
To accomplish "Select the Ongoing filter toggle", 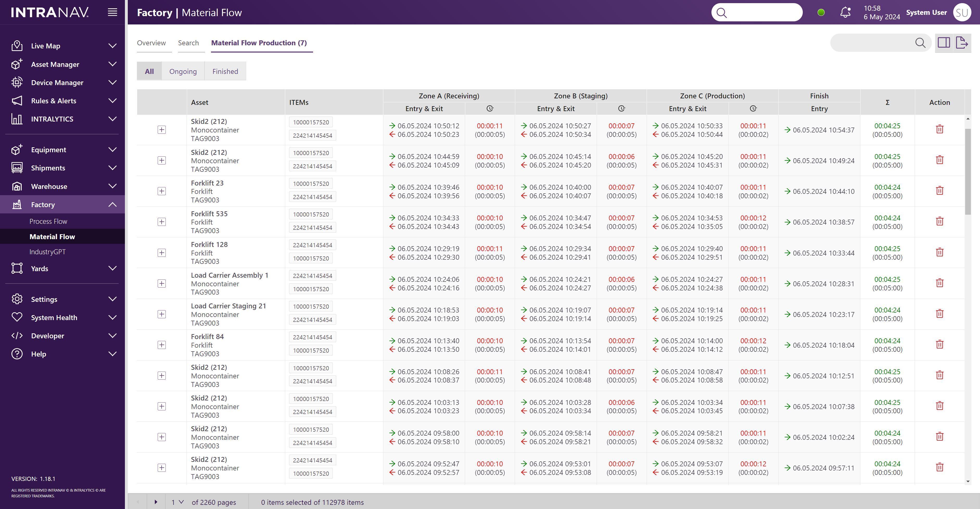I will (x=183, y=71).
